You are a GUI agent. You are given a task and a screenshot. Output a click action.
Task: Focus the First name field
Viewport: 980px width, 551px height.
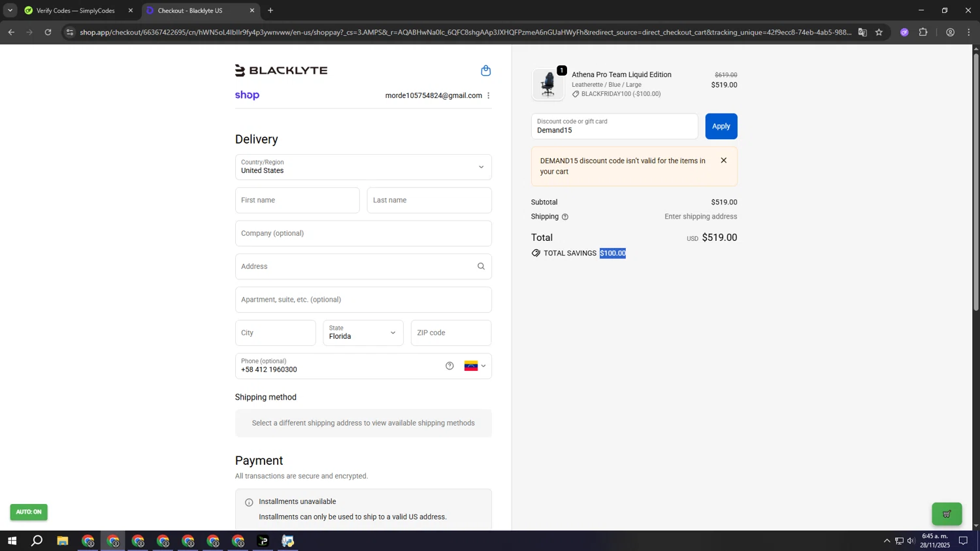[x=297, y=200]
